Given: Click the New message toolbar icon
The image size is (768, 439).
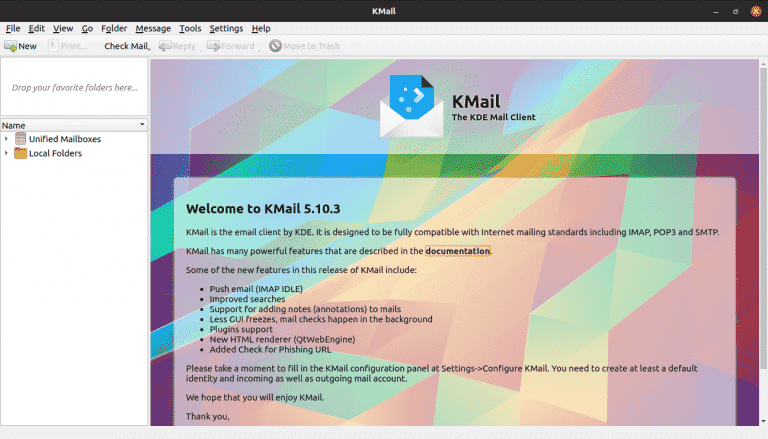Looking at the screenshot, I should coord(10,46).
